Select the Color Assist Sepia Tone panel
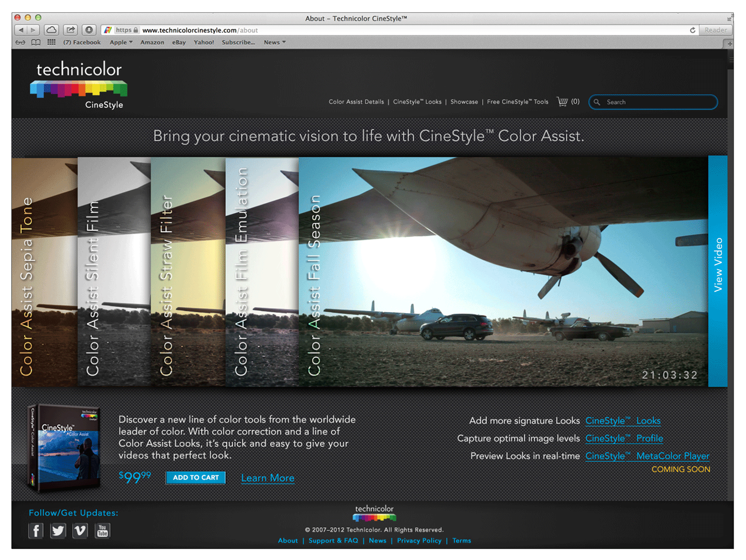Screen dimensions: 746x560 click(44, 272)
